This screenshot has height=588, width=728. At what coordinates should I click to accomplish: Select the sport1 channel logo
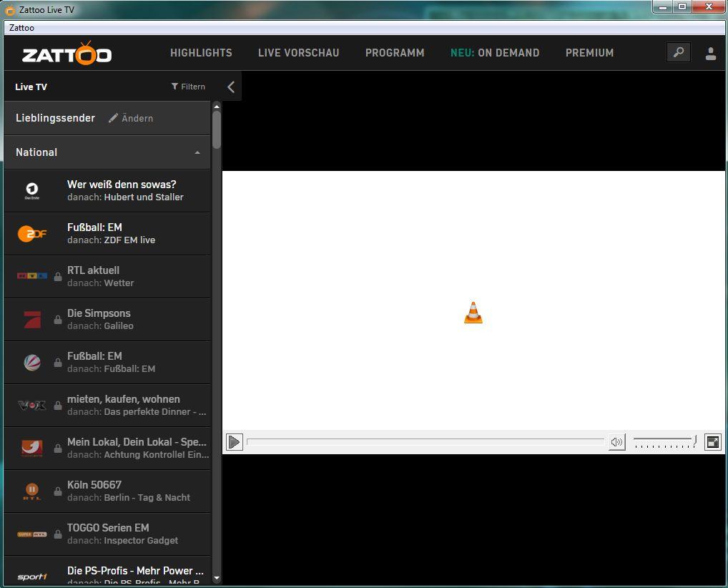[x=32, y=577]
